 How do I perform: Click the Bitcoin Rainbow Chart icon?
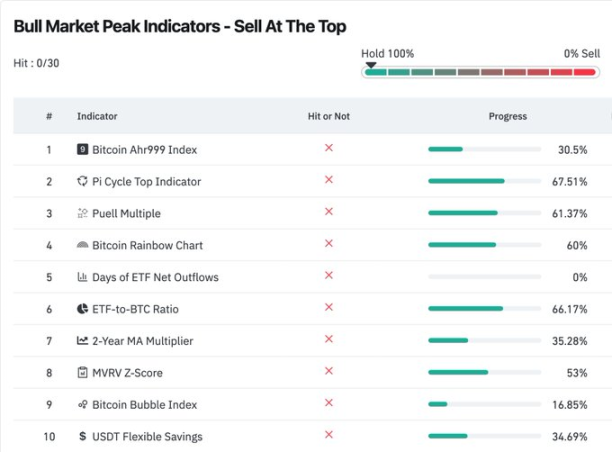[82, 245]
